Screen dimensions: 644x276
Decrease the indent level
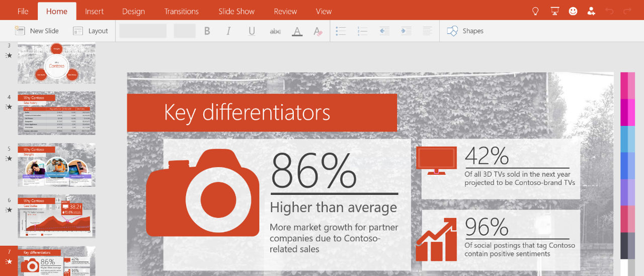click(x=384, y=31)
